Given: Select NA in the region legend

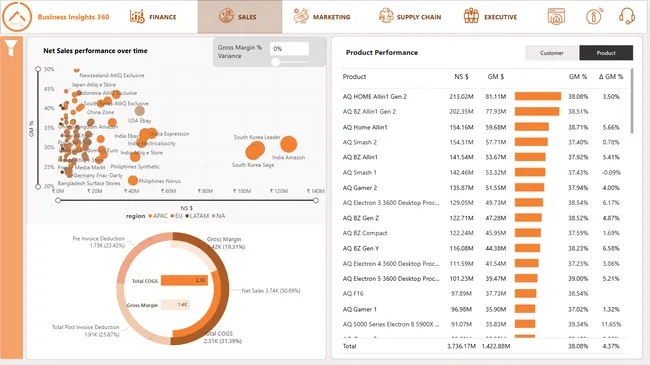Looking at the screenshot, I should (x=218, y=216).
